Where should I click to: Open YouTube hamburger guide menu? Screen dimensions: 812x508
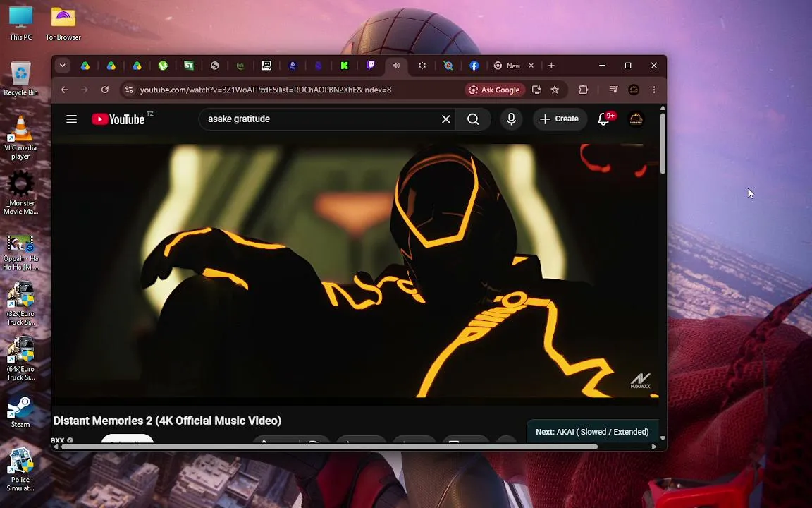tap(71, 119)
